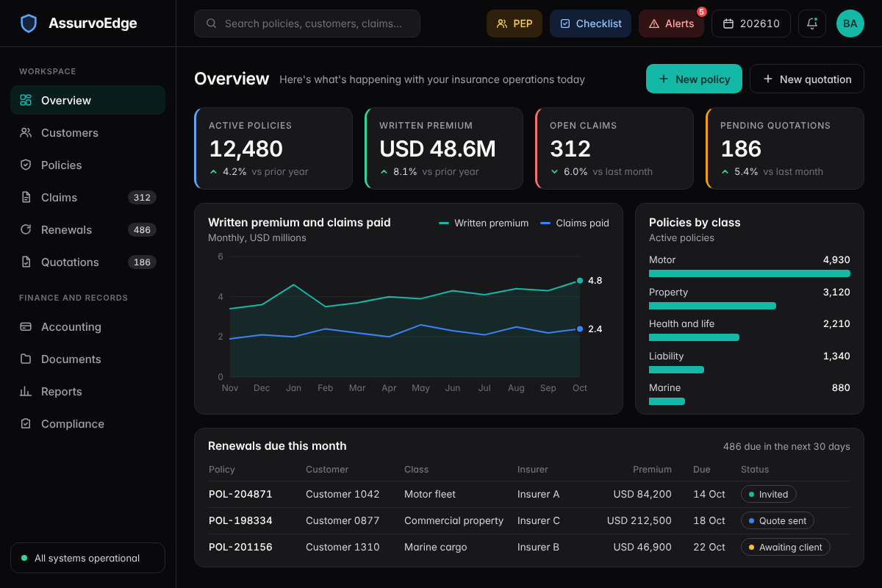Click the Customers people icon

26,132
